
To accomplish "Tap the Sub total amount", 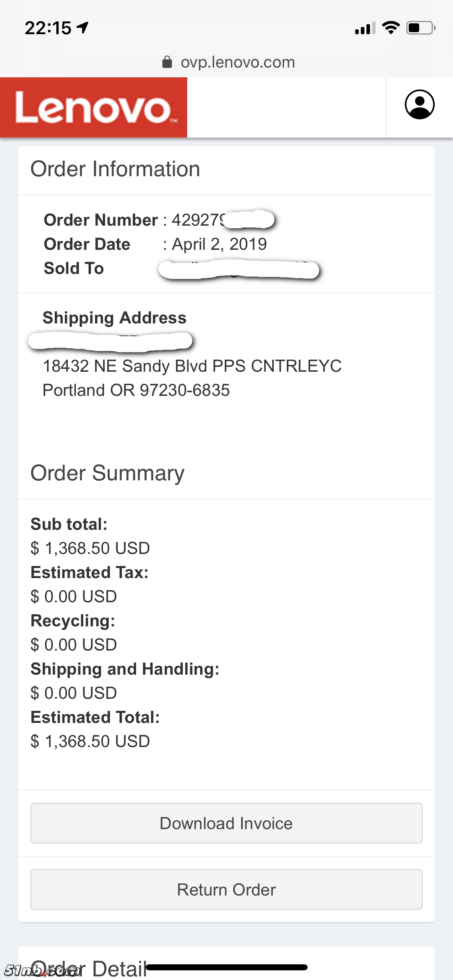I will click(x=90, y=548).
